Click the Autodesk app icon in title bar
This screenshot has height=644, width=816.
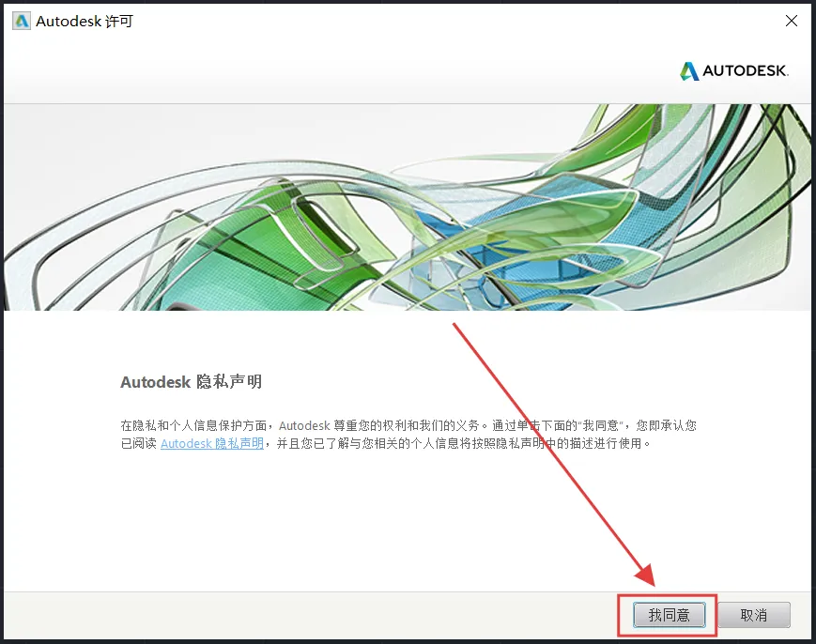coord(22,21)
